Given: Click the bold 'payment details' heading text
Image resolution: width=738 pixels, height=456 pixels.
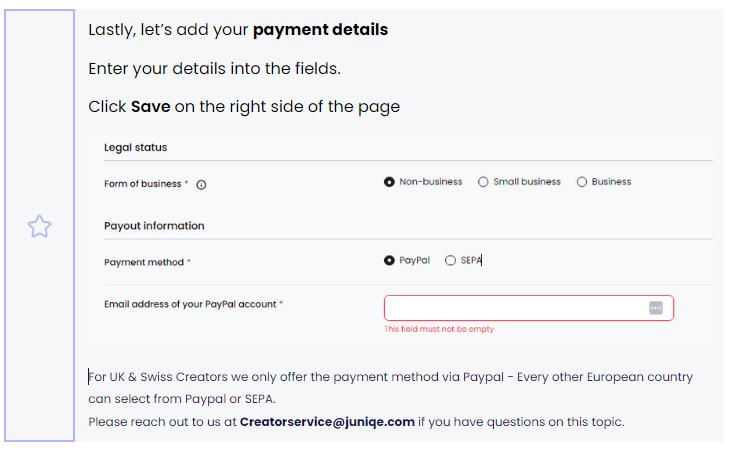Looking at the screenshot, I should pyautogui.click(x=321, y=30).
